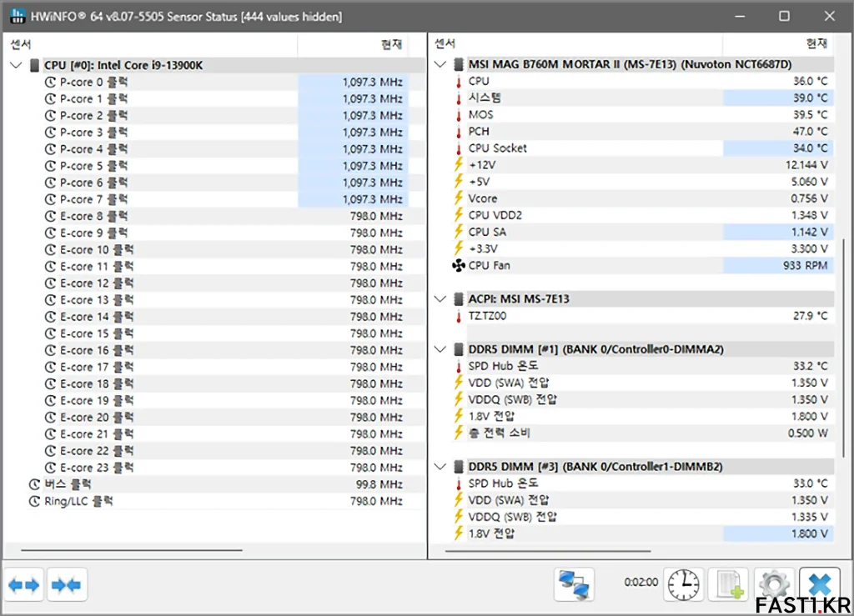Select the CPU VDD2 voltage row
Screen dimensions: 854x616
pyautogui.click(x=641, y=216)
